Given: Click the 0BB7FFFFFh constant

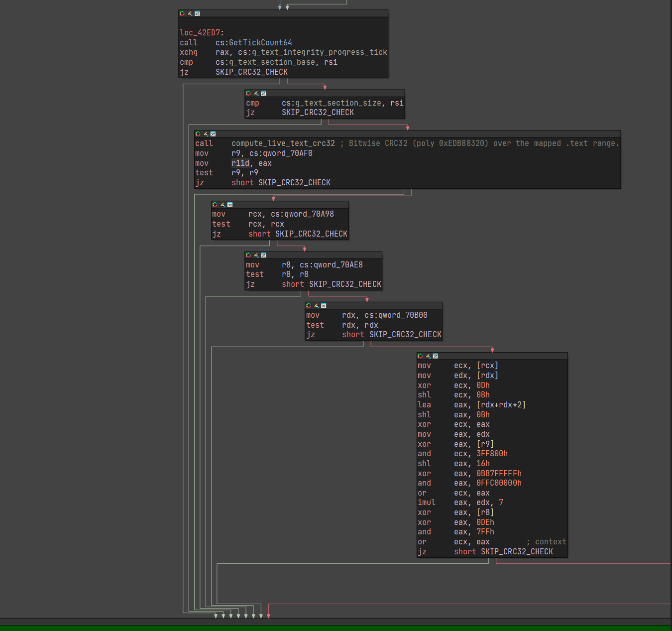Looking at the screenshot, I should point(499,474).
